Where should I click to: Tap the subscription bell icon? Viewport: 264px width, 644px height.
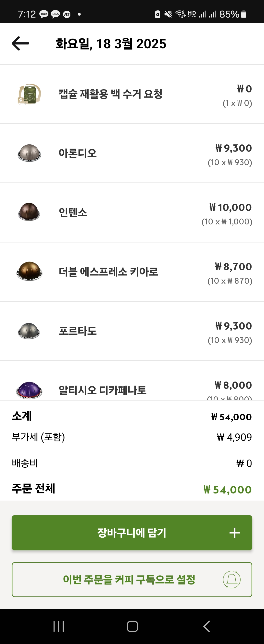click(x=232, y=580)
